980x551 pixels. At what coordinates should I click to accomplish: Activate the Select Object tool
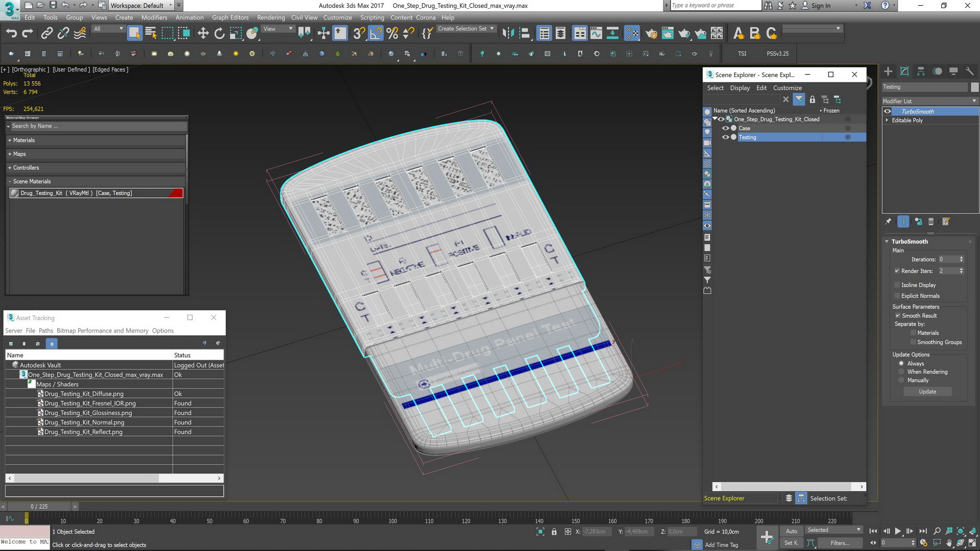click(134, 33)
